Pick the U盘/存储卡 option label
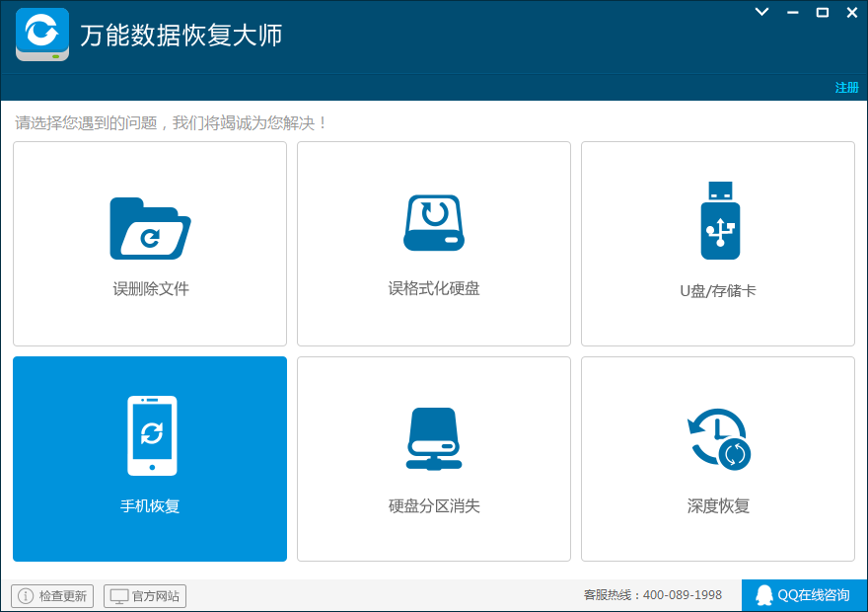The width and height of the screenshot is (868, 612). click(717, 291)
